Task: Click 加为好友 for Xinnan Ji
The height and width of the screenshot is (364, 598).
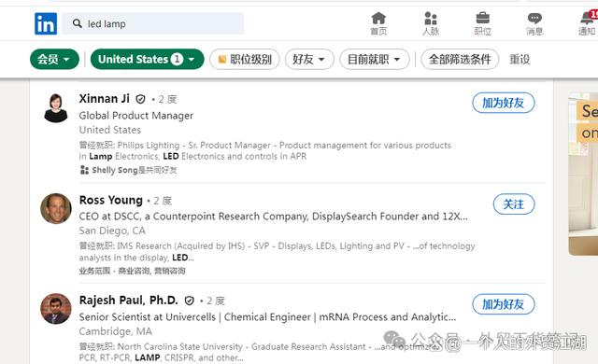Action: point(504,103)
